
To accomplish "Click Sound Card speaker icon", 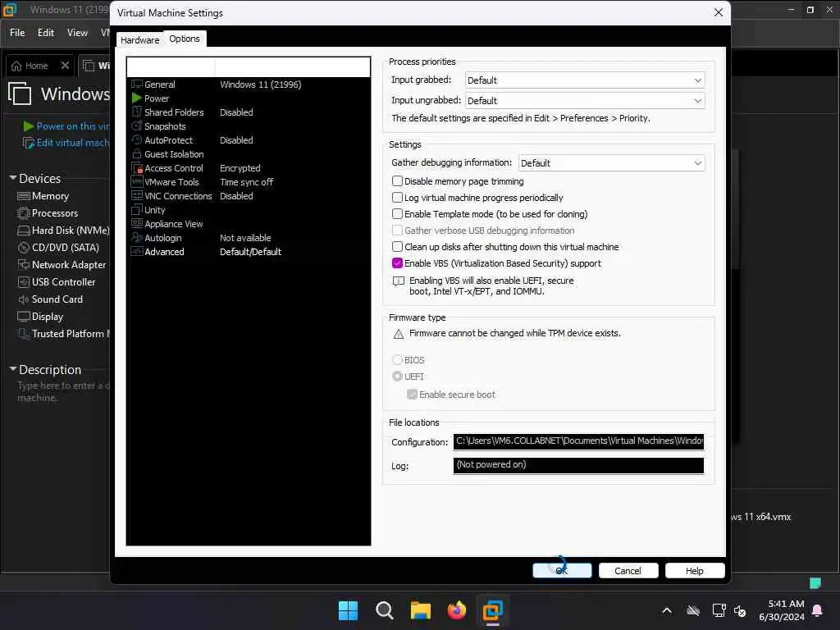I will tap(24, 299).
